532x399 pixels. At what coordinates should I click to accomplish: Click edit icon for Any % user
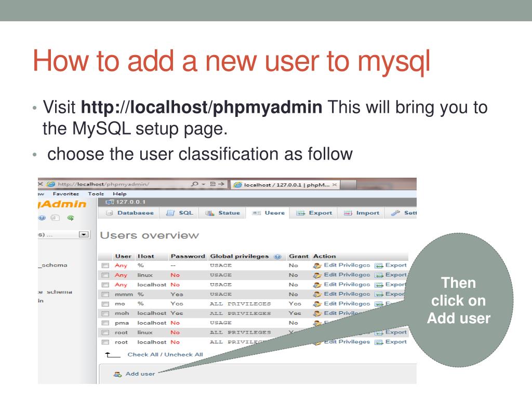(317, 265)
